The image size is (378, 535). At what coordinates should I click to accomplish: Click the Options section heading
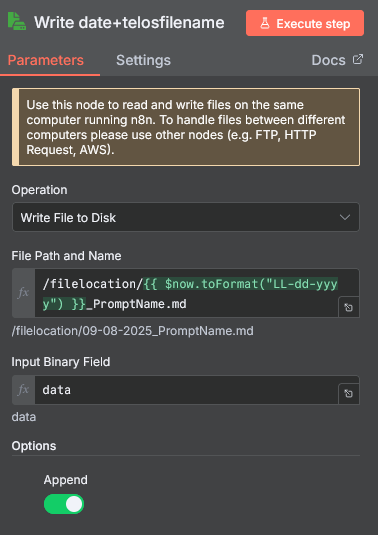click(34, 446)
